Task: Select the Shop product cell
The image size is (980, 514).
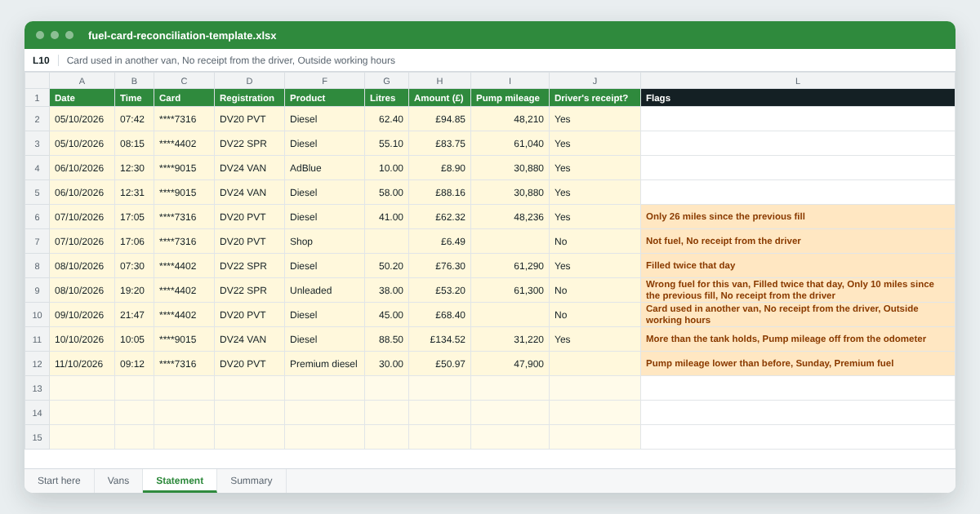Action: click(x=324, y=241)
